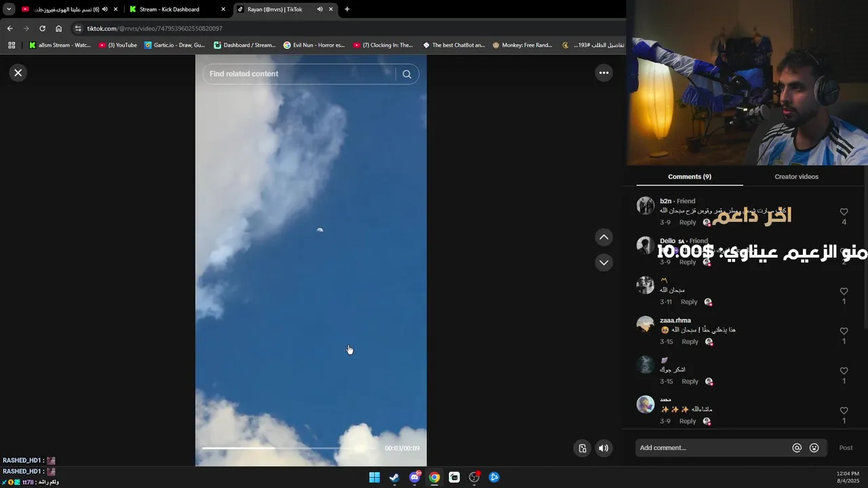This screenshot has height=488, width=868.
Task: Open zaaa.rhma's profile name
Action: pos(675,320)
